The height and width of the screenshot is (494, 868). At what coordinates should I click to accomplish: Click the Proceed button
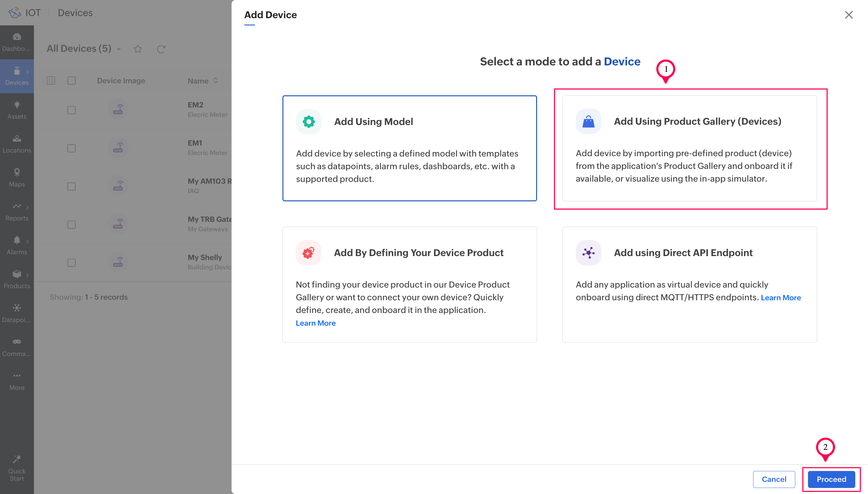point(831,479)
